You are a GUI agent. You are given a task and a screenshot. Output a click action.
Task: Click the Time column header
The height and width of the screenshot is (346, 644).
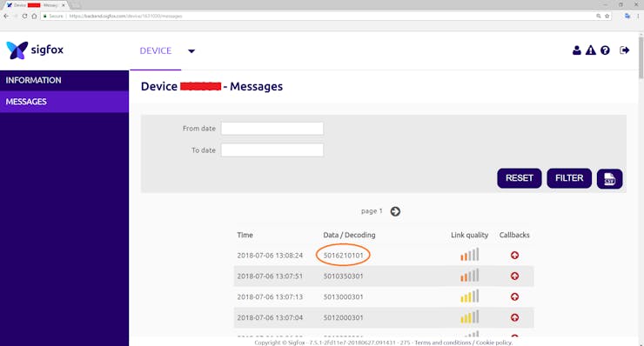click(245, 236)
